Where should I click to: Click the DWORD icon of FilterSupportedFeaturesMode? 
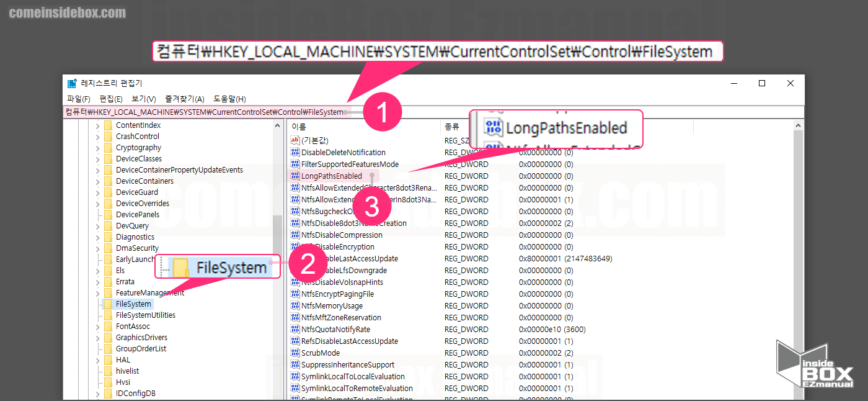tap(295, 164)
